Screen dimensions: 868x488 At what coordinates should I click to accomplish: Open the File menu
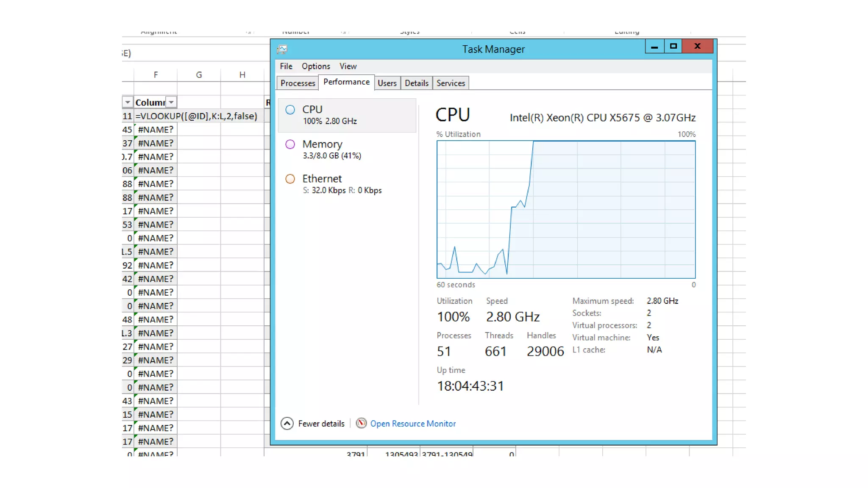point(286,67)
